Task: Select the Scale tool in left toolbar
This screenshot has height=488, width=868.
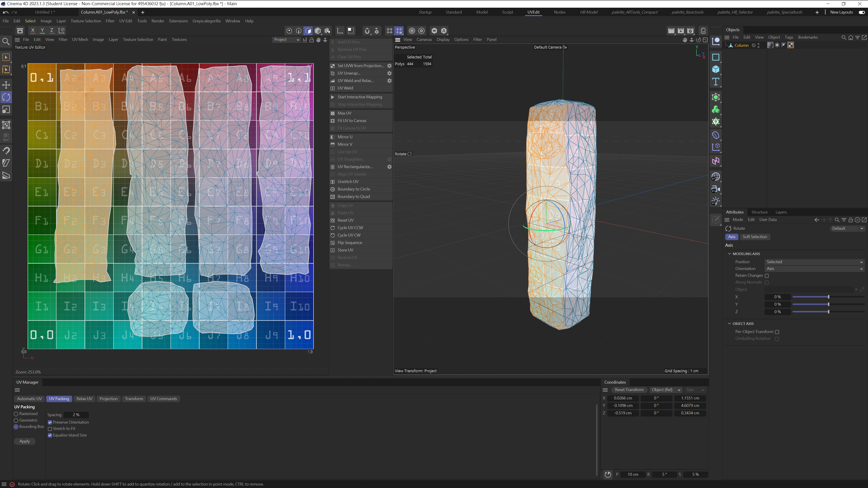Action: (x=6, y=109)
